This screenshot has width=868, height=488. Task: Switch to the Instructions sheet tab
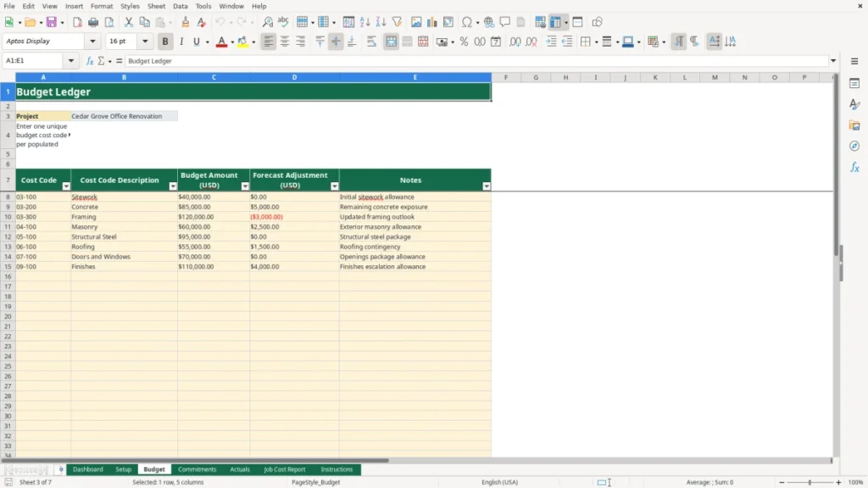tap(337, 469)
